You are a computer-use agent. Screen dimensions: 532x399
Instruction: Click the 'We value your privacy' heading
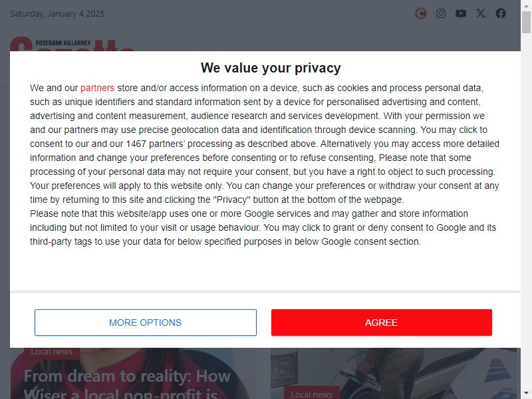[x=271, y=68]
